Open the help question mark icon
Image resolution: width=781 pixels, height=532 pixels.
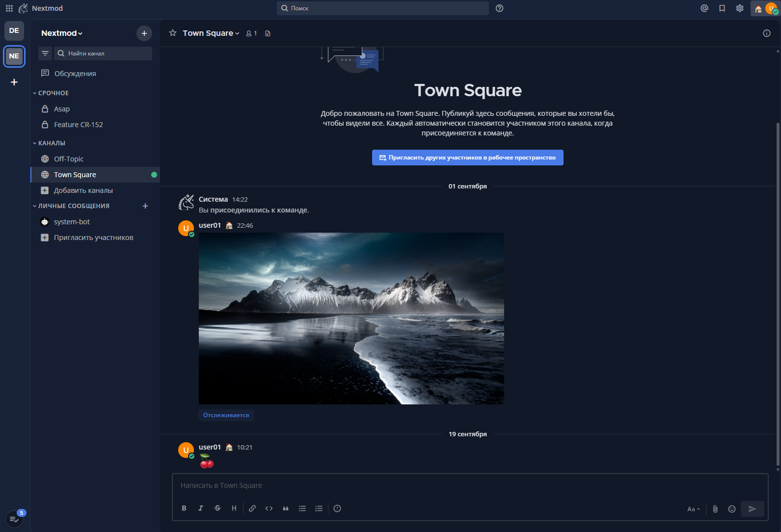(500, 8)
